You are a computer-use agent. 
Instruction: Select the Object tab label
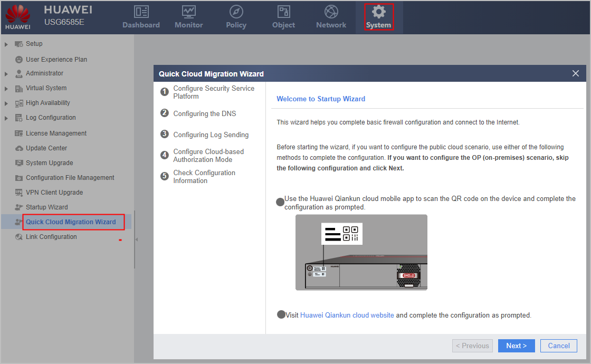[284, 25]
